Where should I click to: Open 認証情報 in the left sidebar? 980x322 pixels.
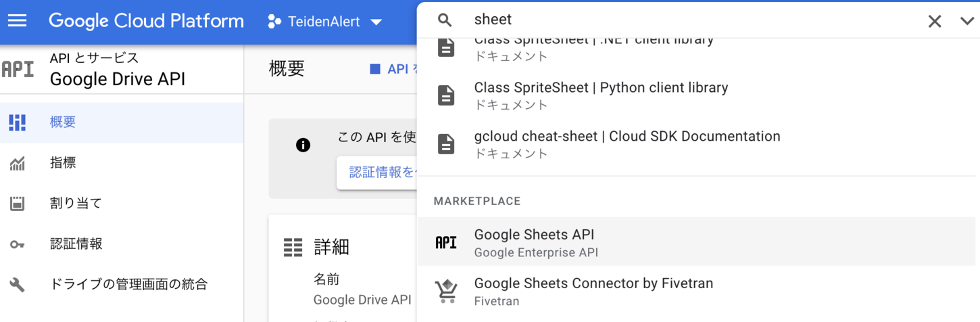tap(122, 244)
